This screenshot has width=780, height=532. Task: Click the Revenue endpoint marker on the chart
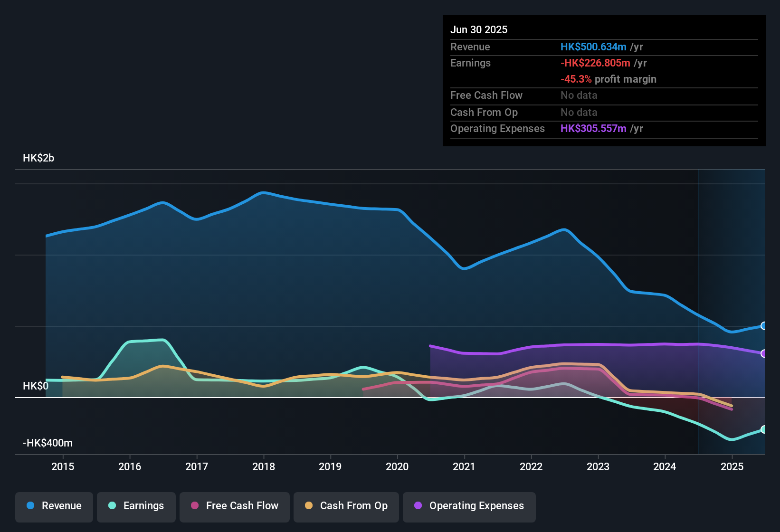point(764,326)
